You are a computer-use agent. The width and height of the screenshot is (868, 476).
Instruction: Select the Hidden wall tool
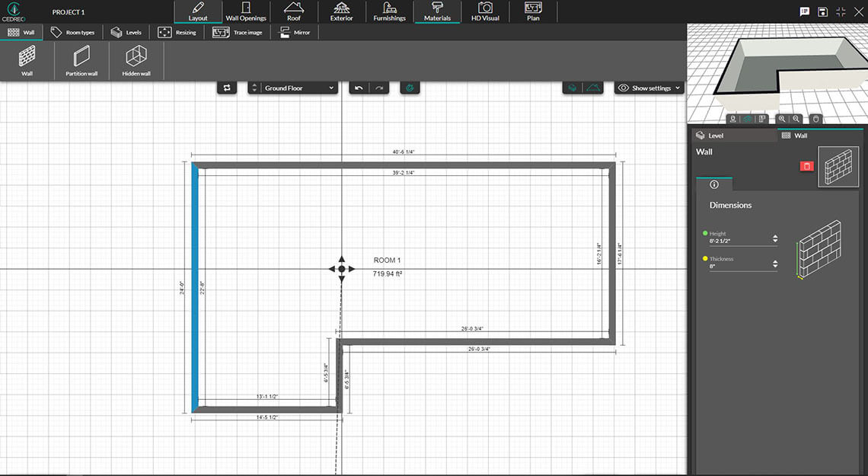point(136,60)
